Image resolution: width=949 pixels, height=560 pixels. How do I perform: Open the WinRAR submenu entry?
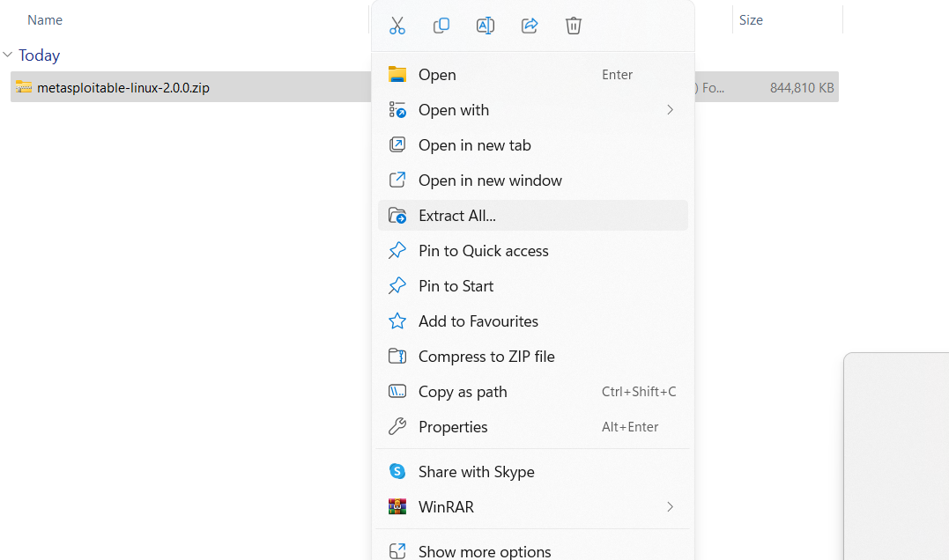click(x=532, y=507)
